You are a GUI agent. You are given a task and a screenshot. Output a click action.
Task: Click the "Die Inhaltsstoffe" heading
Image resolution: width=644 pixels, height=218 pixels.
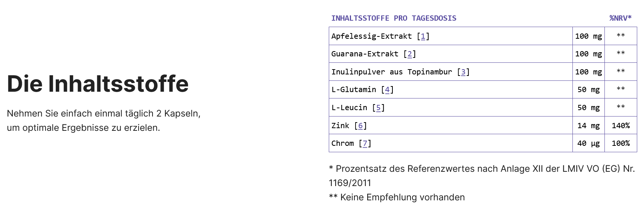98,83
